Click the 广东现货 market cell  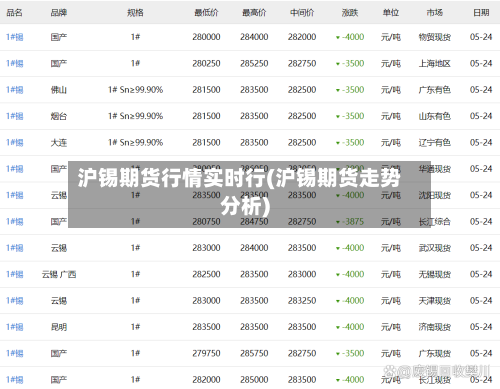tap(435, 353)
